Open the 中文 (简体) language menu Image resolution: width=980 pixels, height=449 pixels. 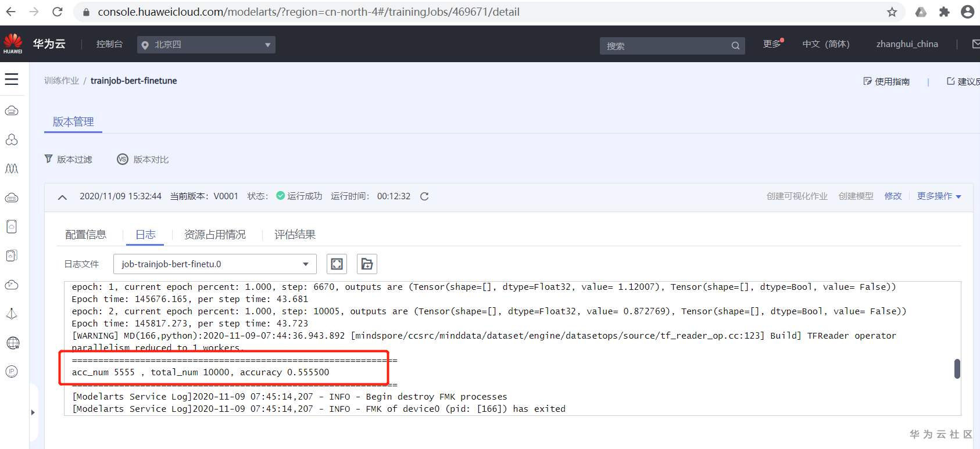(825, 44)
